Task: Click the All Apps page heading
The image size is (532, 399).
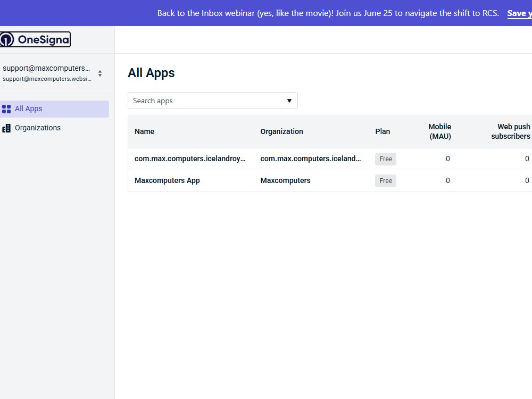Action: [151, 73]
